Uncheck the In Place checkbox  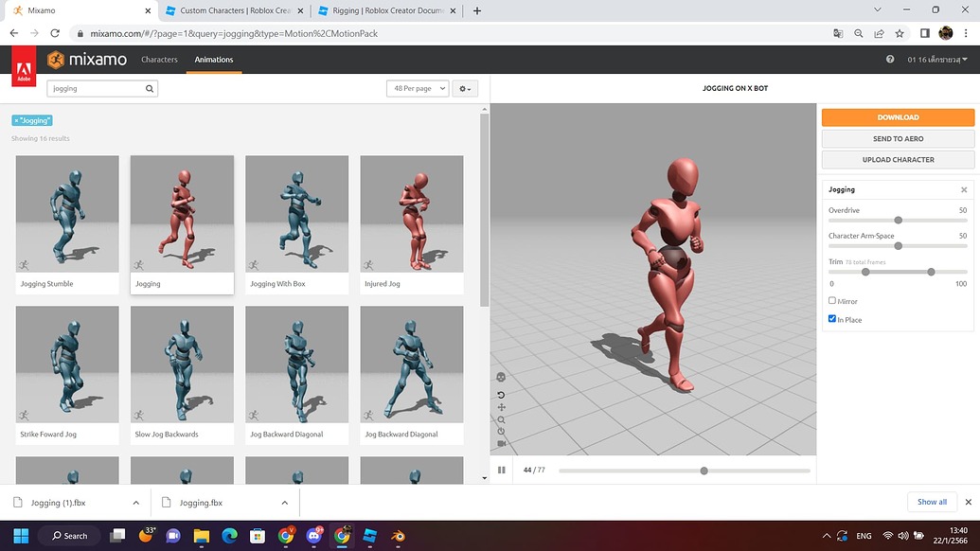pos(832,319)
